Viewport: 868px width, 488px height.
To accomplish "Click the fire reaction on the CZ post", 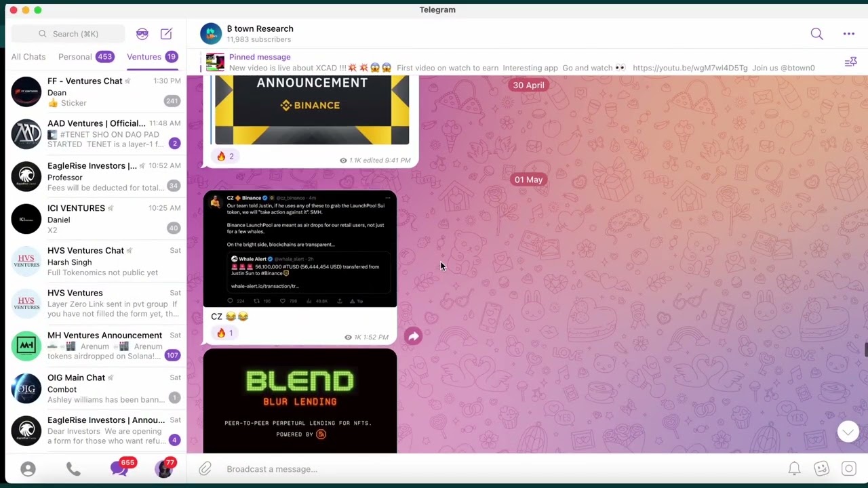I will click(x=224, y=333).
